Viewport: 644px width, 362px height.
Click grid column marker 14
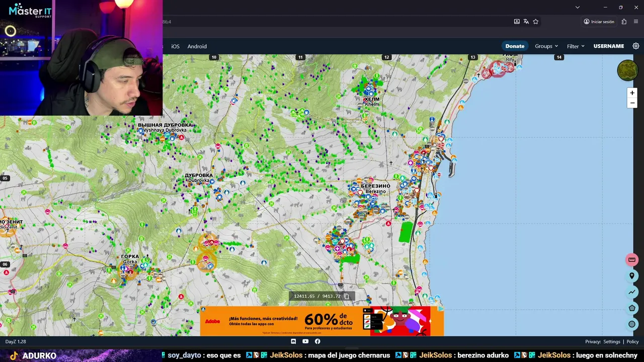click(x=558, y=57)
